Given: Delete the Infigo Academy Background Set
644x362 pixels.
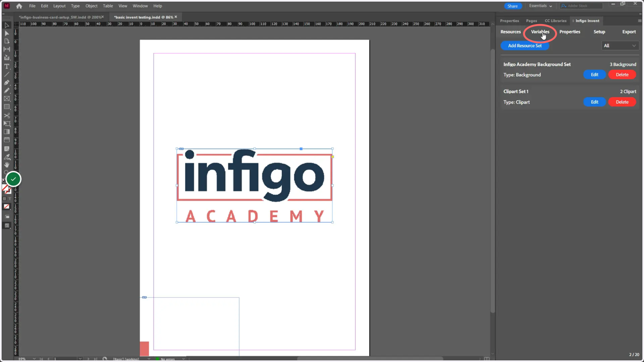Looking at the screenshot, I should pos(622,75).
